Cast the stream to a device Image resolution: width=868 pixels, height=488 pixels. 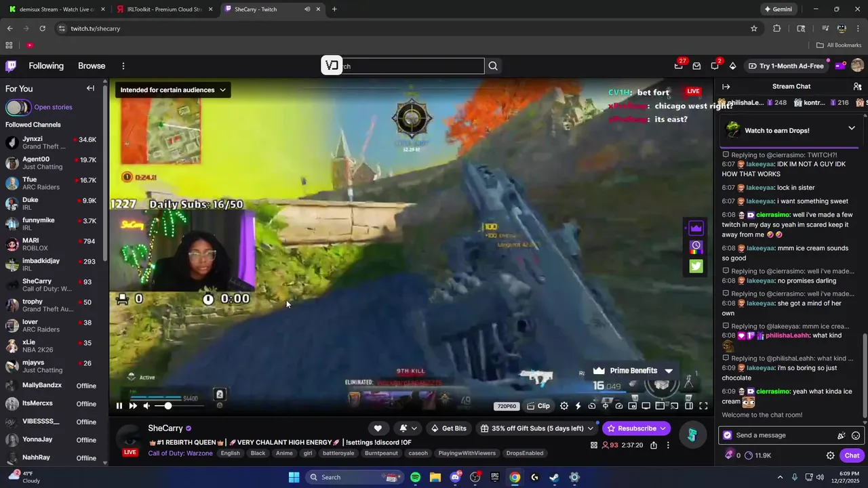pyautogui.click(x=674, y=406)
